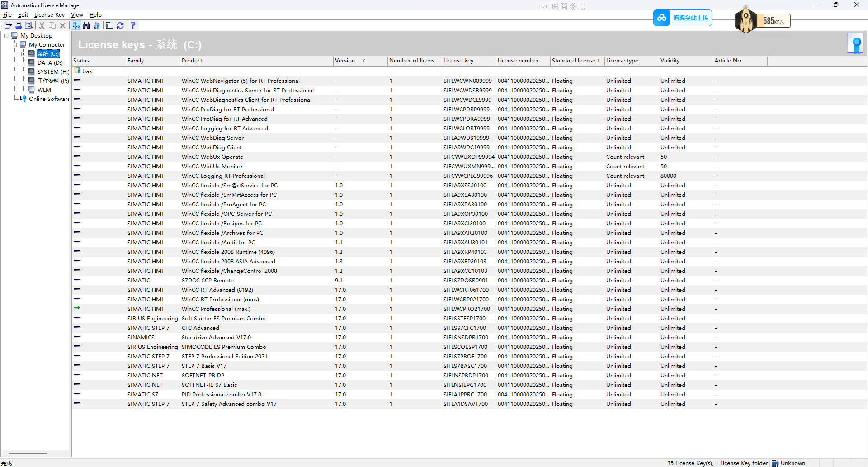Click the binoculars Find icon
868x467 pixels.
(86, 25)
